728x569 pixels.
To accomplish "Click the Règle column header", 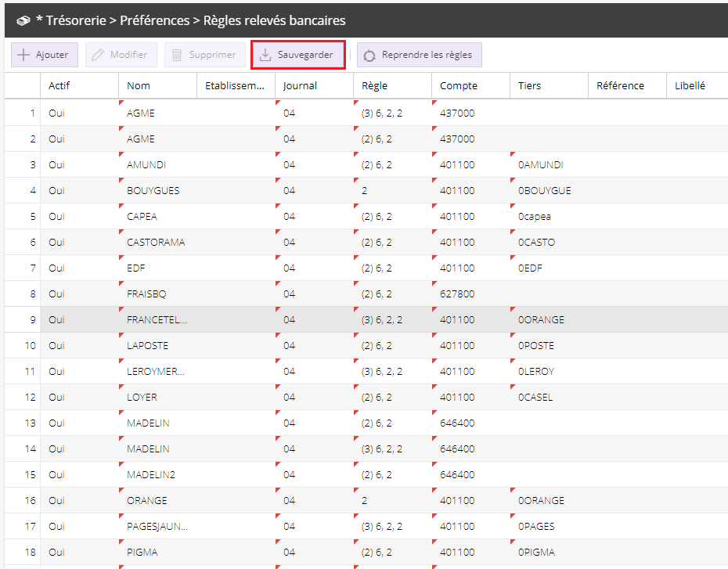I will pyautogui.click(x=393, y=85).
